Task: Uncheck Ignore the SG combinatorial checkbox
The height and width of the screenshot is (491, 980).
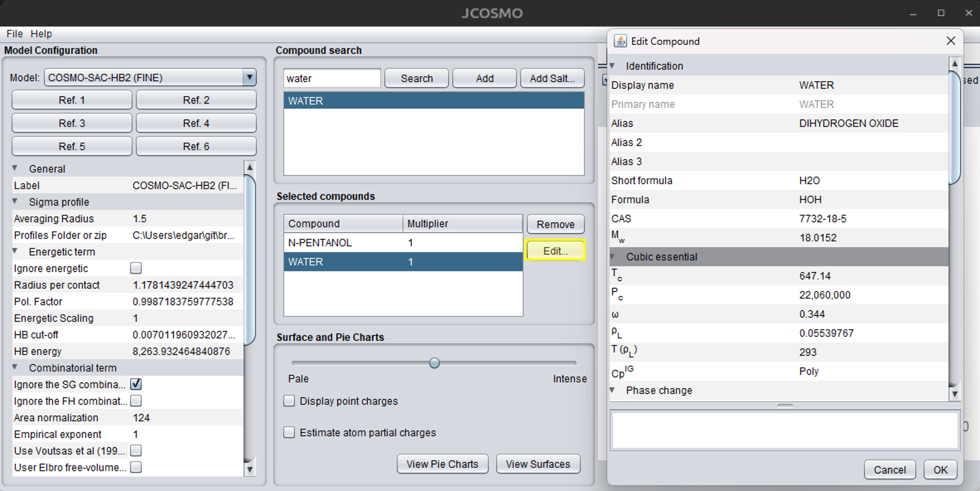Action: 136,384
